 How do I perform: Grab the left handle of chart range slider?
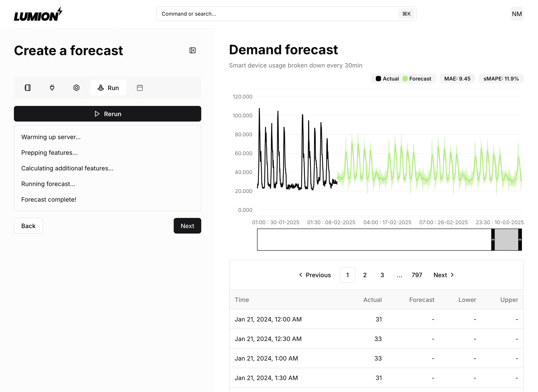point(493,240)
